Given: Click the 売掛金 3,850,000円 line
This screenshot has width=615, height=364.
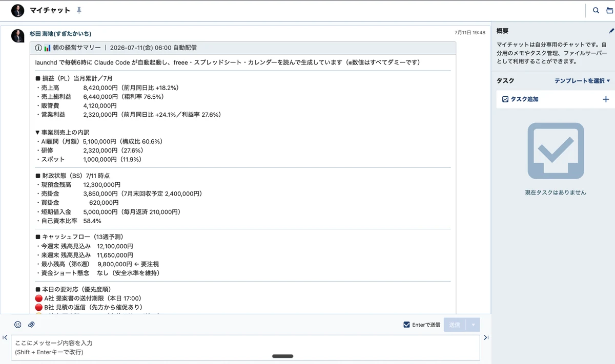Looking at the screenshot, I should pyautogui.click(x=119, y=194).
